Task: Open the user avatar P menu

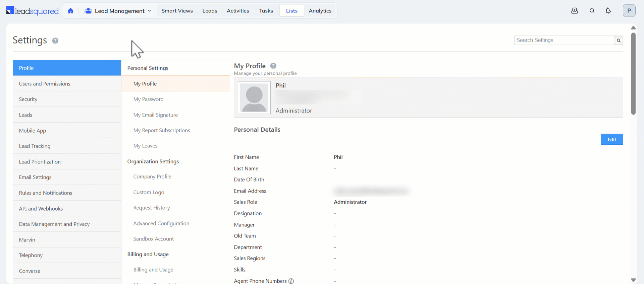Action: pyautogui.click(x=629, y=11)
